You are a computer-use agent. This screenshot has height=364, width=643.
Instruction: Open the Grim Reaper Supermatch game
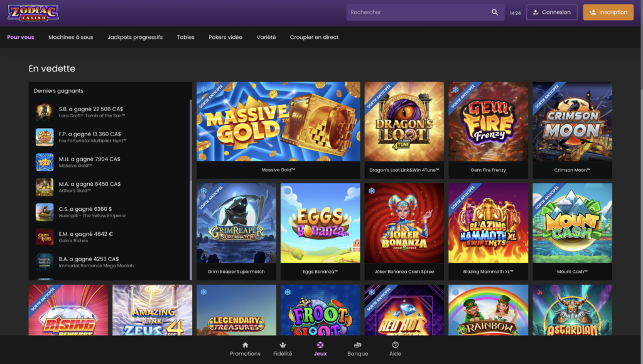(x=236, y=232)
